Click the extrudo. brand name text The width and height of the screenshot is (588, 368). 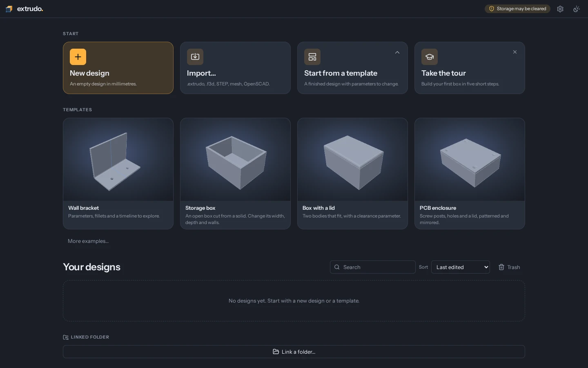[x=30, y=9]
